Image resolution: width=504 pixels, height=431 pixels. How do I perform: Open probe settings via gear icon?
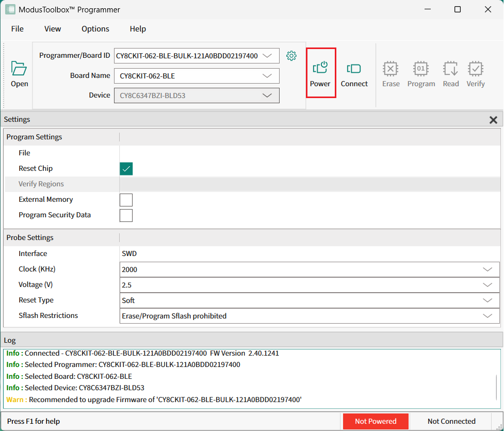[x=291, y=56]
